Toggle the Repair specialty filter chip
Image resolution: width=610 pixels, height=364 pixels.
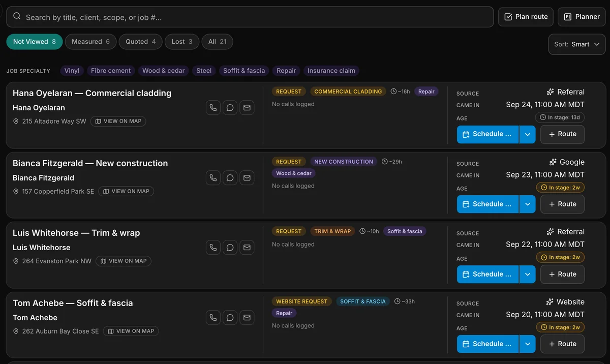286,71
